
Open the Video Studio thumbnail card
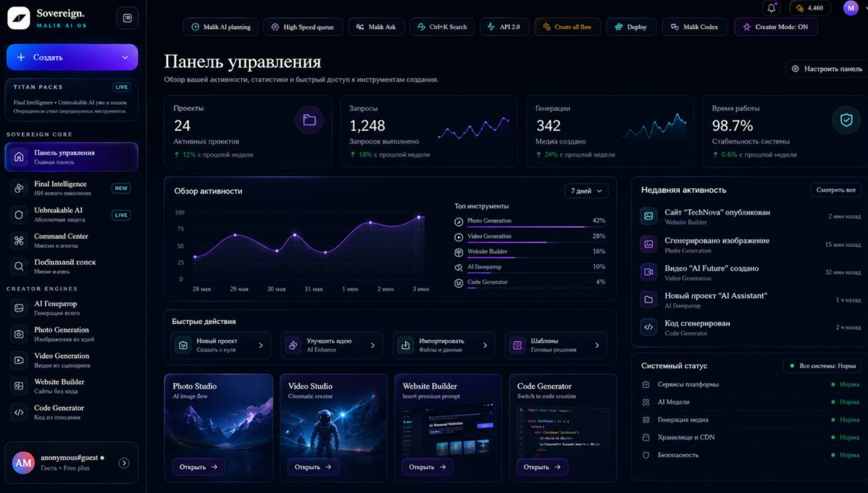click(333, 427)
